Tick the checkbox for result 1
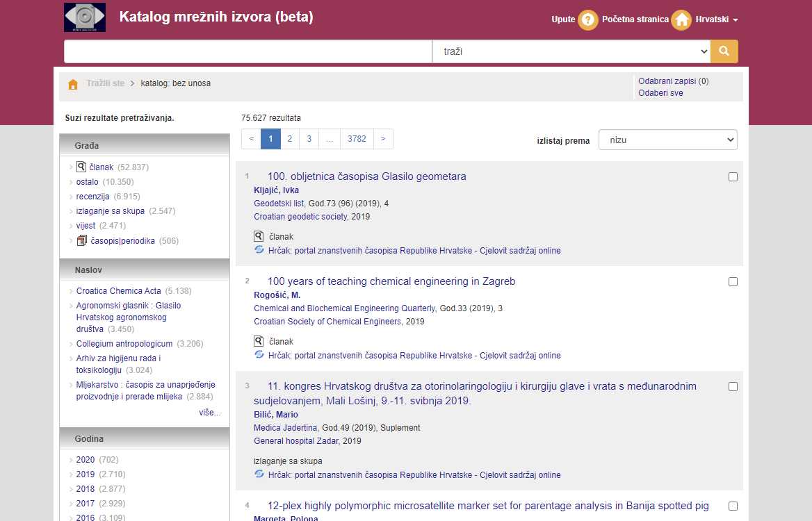 tap(733, 177)
